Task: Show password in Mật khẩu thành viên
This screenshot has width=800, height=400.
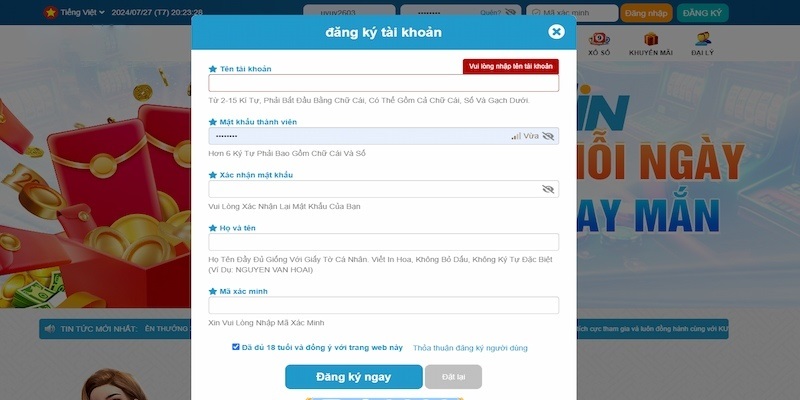Action: [548, 136]
